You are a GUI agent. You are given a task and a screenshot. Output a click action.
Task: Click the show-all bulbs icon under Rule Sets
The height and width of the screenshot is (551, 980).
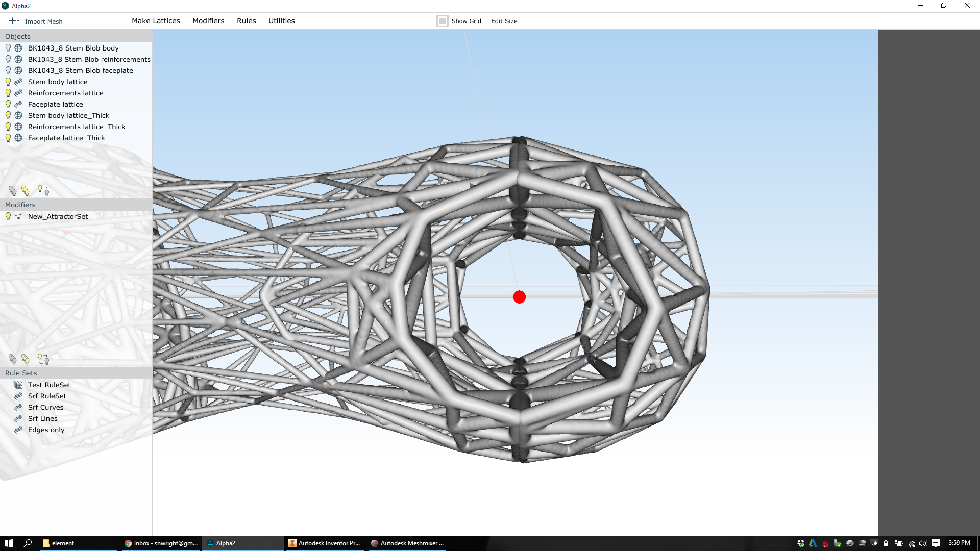tap(26, 359)
